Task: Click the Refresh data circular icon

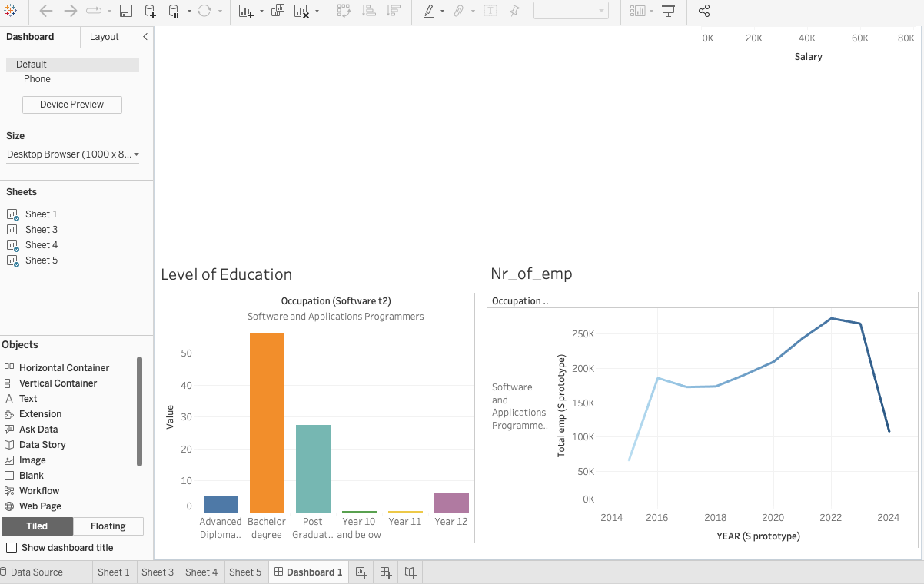Action: 204,11
